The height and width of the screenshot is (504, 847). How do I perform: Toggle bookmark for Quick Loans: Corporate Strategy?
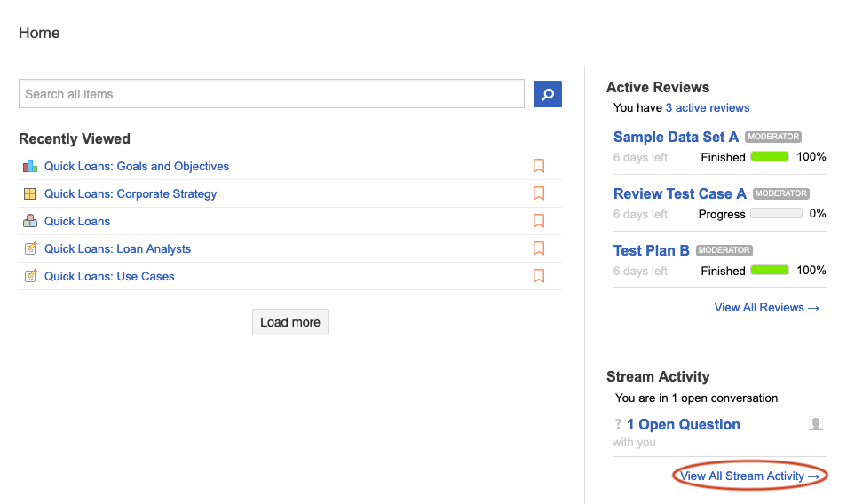(538, 193)
